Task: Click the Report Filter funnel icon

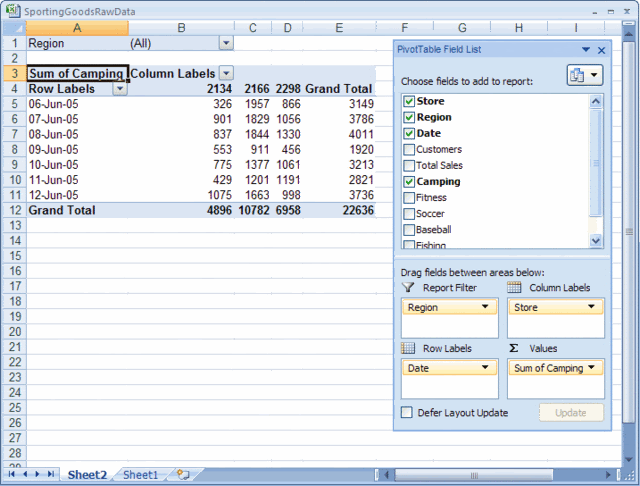Action: [x=408, y=288]
